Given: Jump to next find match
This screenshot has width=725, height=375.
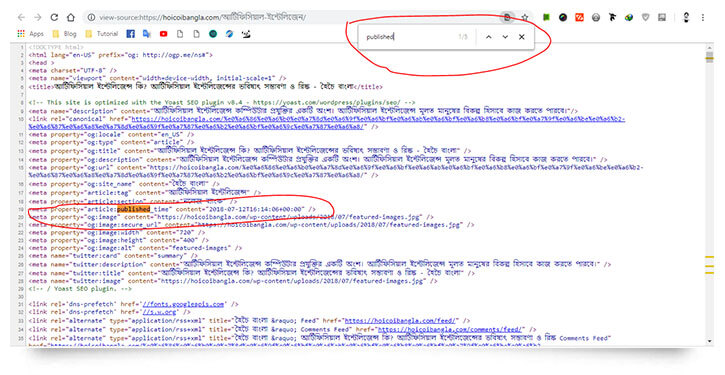Looking at the screenshot, I should (505, 37).
